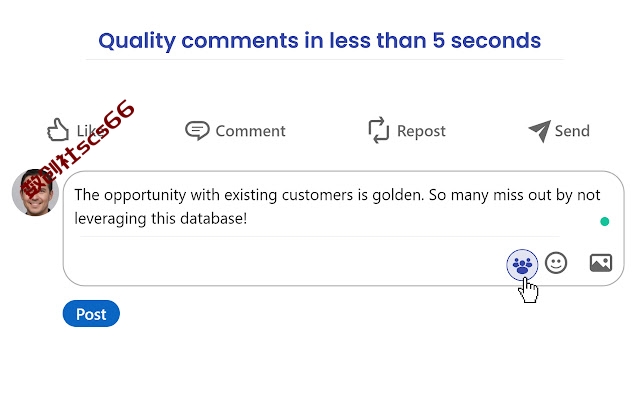Click the Comment speech bubble icon

(x=197, y=131)
